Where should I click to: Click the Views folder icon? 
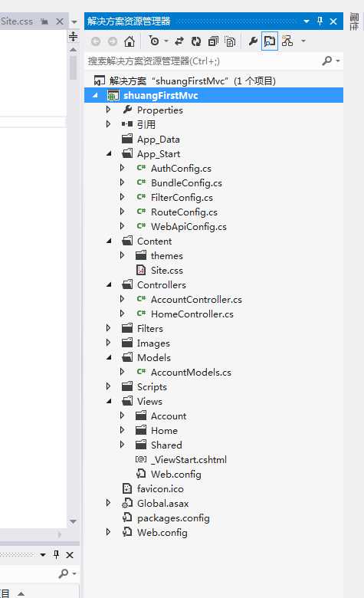tap(127, 401)
